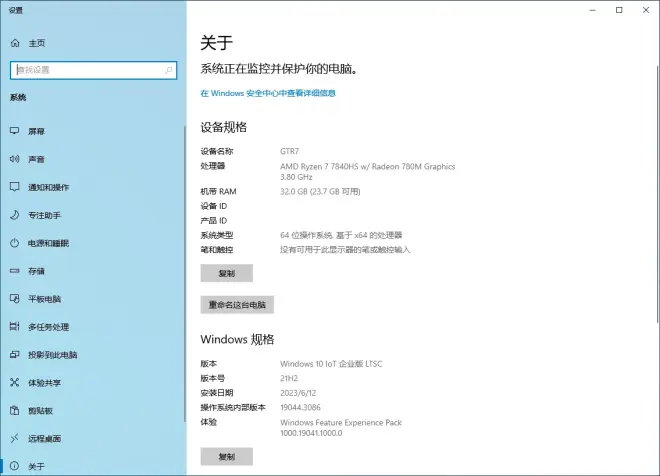Open 通知和操作 notifications icon
Screen dimensions: 660x476
click(x=15, y=187)
